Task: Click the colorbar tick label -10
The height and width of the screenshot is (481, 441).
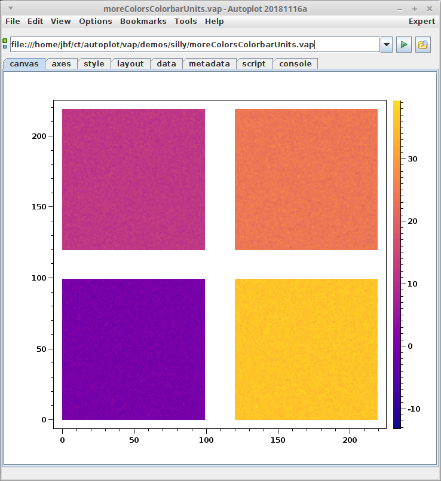Action: click(414, 409)
